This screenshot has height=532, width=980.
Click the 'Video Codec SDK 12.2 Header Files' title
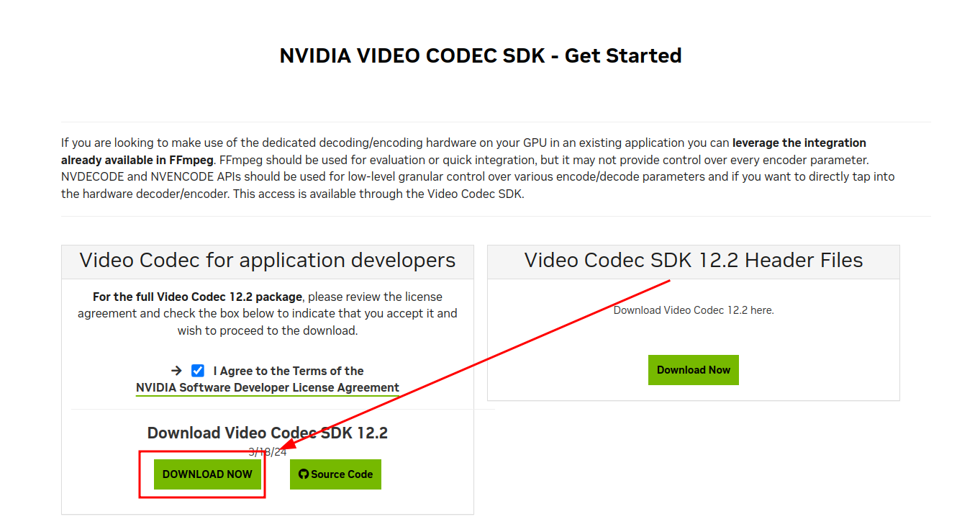[694, 260]
